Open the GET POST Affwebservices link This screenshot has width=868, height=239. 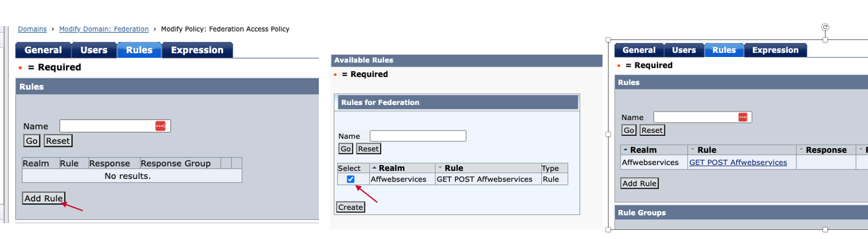[738, 162]
